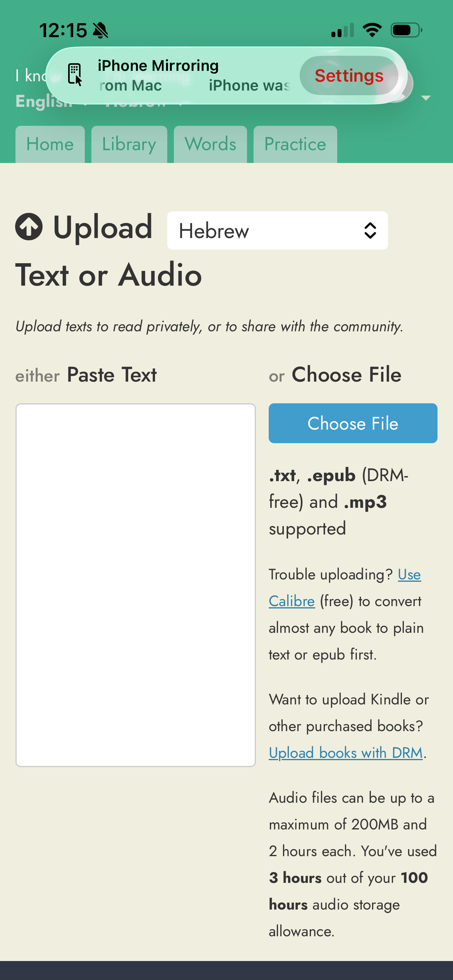Follow the Use Calibre link
Viewport: 453px width, 980px height.
point(409,575)
